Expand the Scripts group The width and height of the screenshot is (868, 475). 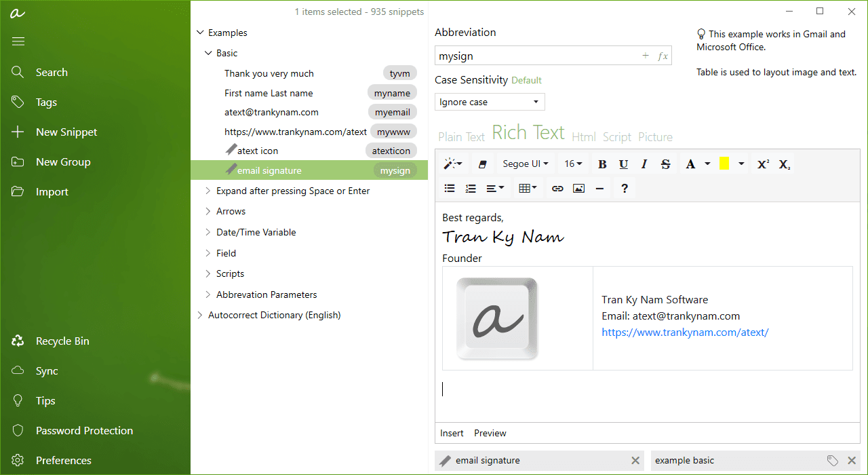click(208, 273)
